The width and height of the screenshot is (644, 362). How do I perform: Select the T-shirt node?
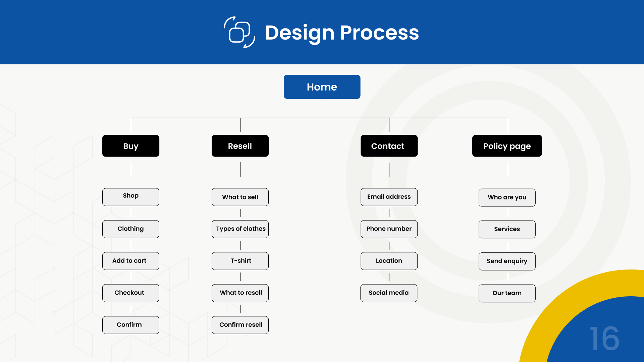tap(240, 261)
